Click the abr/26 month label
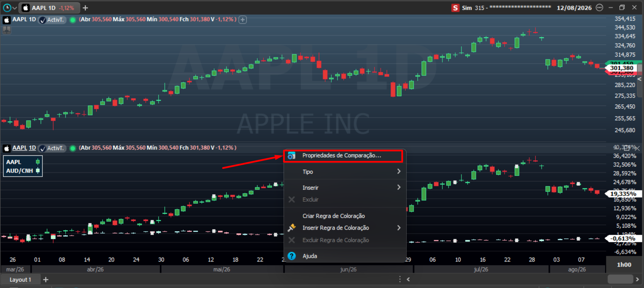Image resolution: width=644 pixels, height=288 pixels. pyautogui.click(x=95, y=270)
